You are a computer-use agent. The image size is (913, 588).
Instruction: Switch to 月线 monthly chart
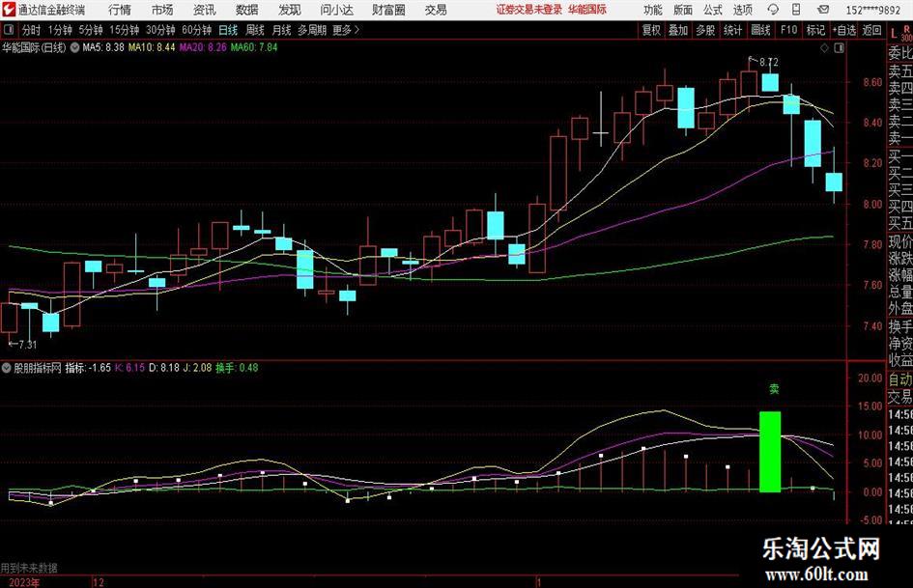[x=282, y=30]
